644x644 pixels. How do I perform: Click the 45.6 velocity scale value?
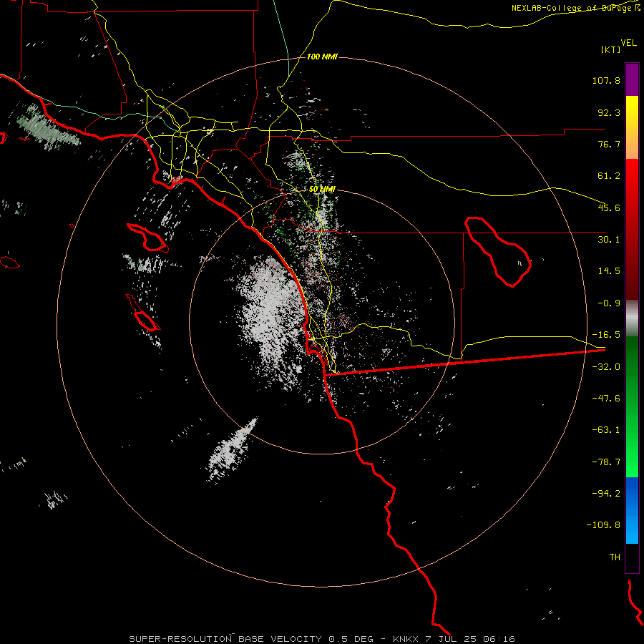(609, 208)
